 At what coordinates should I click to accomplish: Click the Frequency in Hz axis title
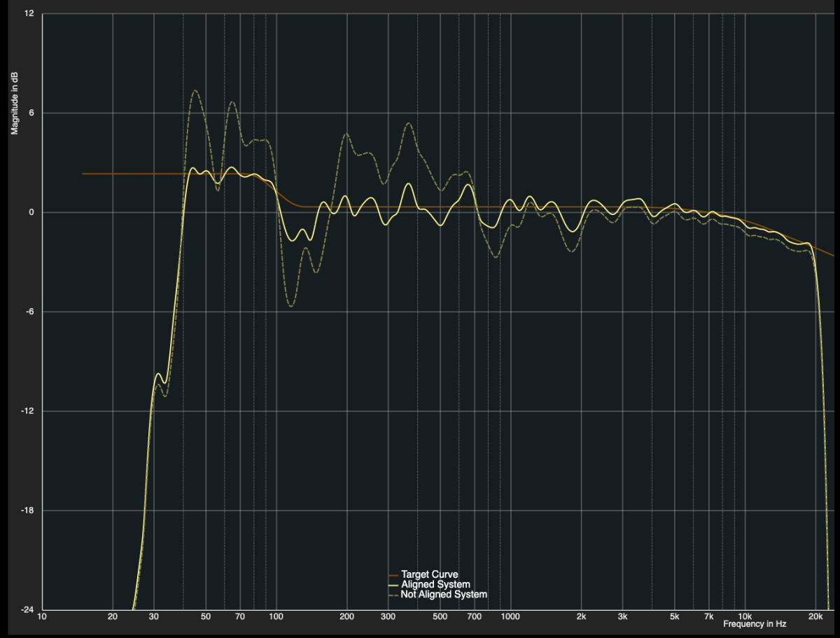pyautogui.click(x=755, y=623)
